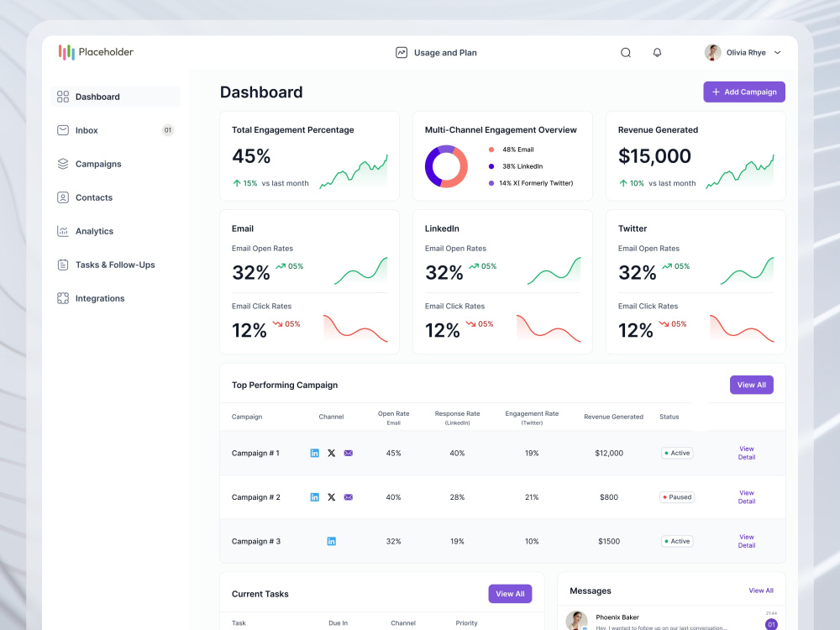The height and width of the screenshot is (630, 840).
Task: Open View Detail for Campaign # 3
Action: pos(746,541)
